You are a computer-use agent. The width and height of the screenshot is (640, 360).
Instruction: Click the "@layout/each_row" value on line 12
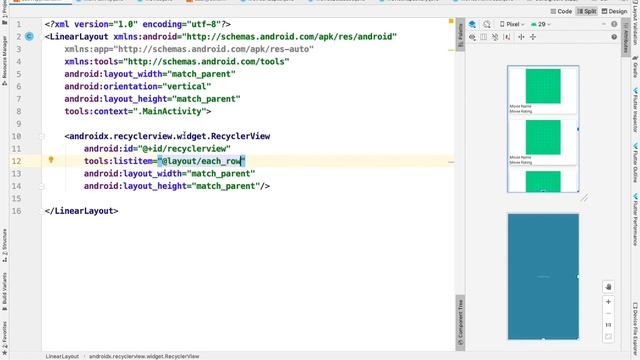tap(202, 161)
